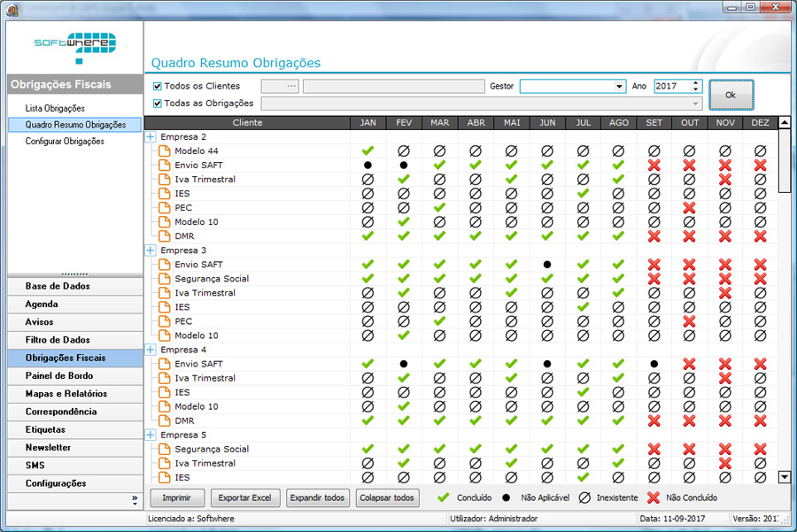Collapse the Empresa 2 tree node
This screenshot has height=532, width=797.
pyautogui.click(x=151, y=137)
